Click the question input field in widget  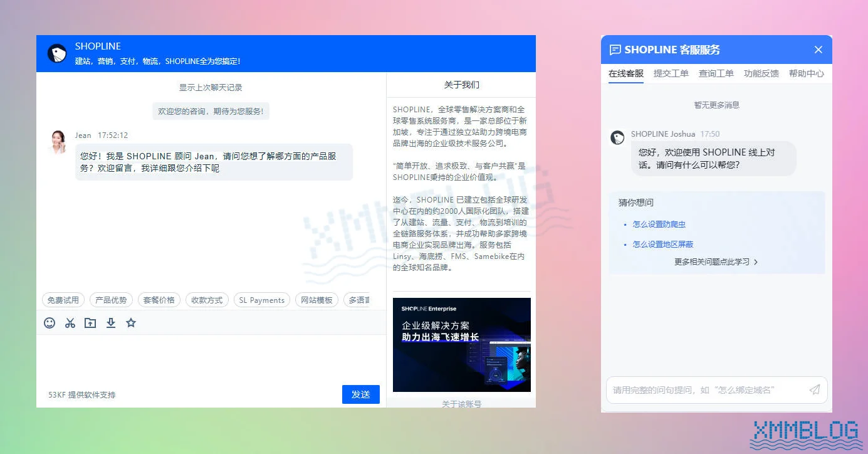point(716,390)
